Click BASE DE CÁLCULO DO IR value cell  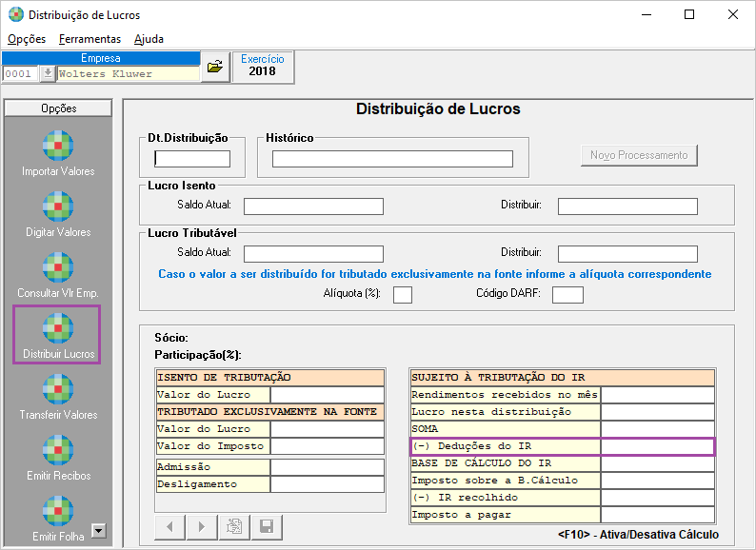[x=658, y=463]
